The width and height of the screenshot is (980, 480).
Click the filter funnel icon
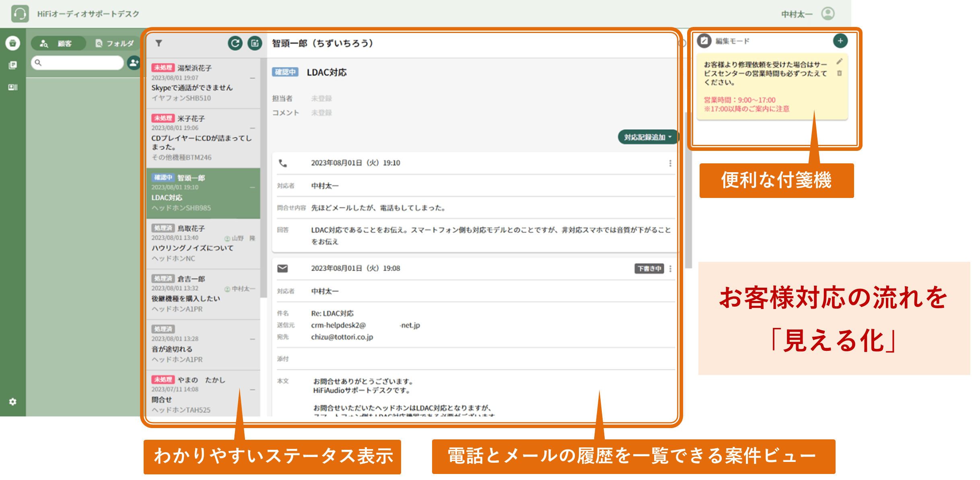click(159, 43)
